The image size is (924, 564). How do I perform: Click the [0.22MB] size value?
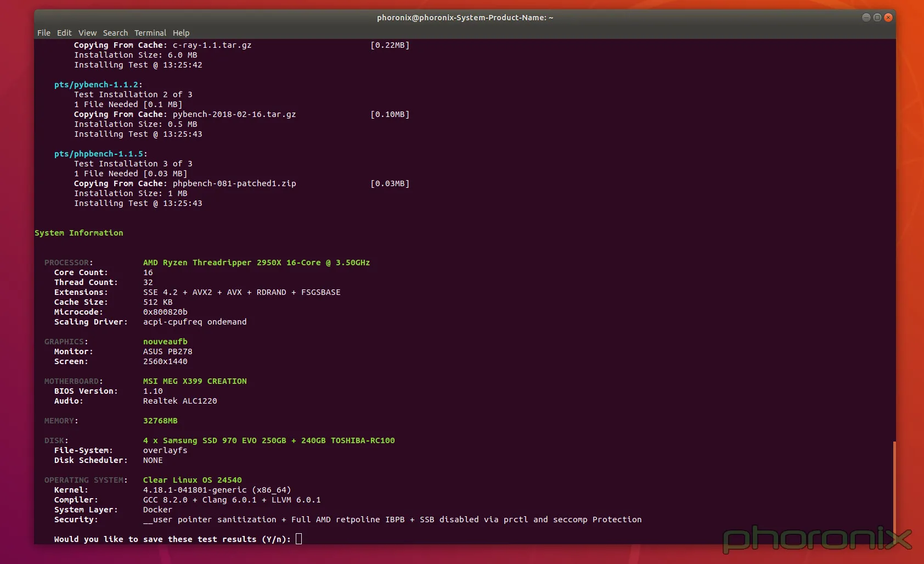[390, 45]
